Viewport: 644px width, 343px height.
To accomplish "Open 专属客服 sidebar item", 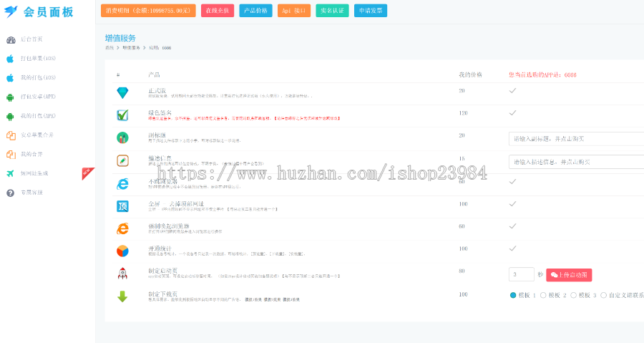I will [x=31, y=192].
